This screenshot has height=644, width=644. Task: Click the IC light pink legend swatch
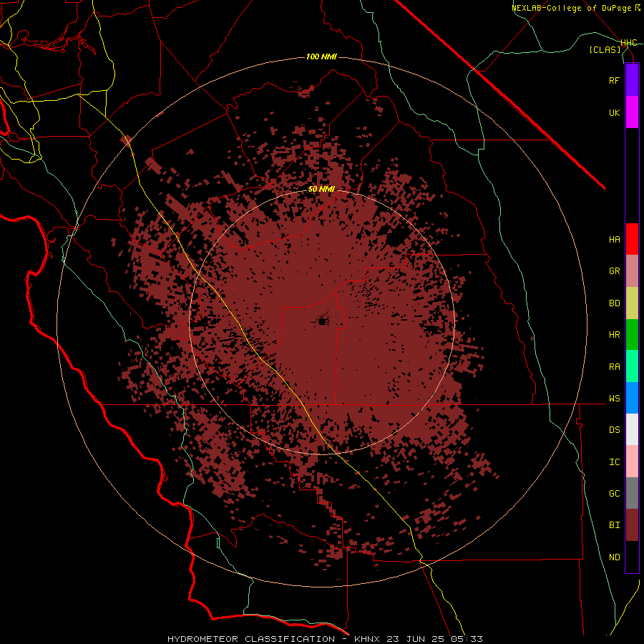click(632, 462)
